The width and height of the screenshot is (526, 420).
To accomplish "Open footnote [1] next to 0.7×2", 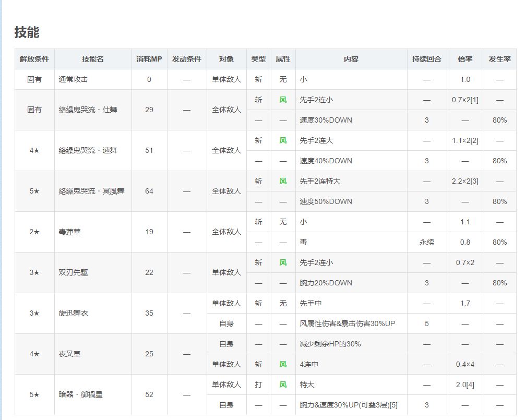I will tap(474, 100).
